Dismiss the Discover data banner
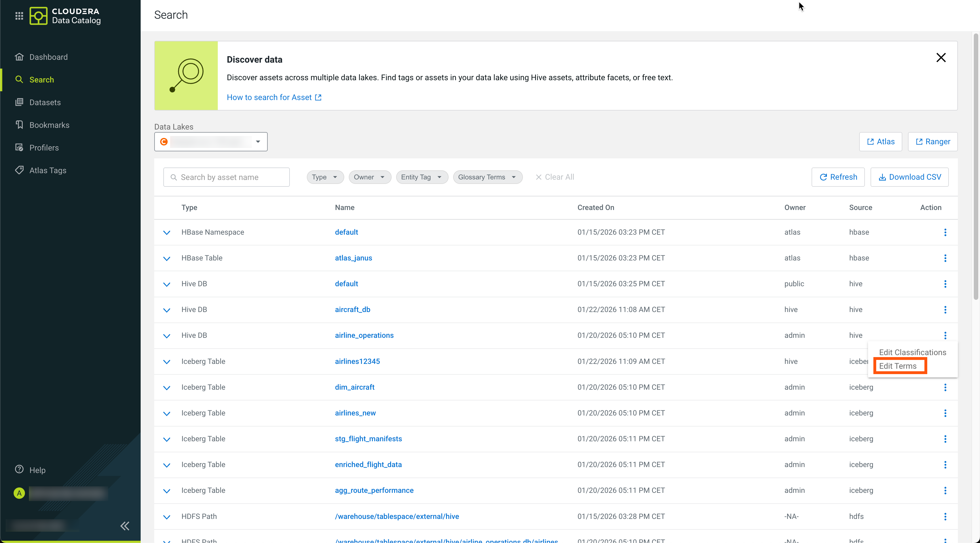This screenshot has width=980, height=543. 940,58
